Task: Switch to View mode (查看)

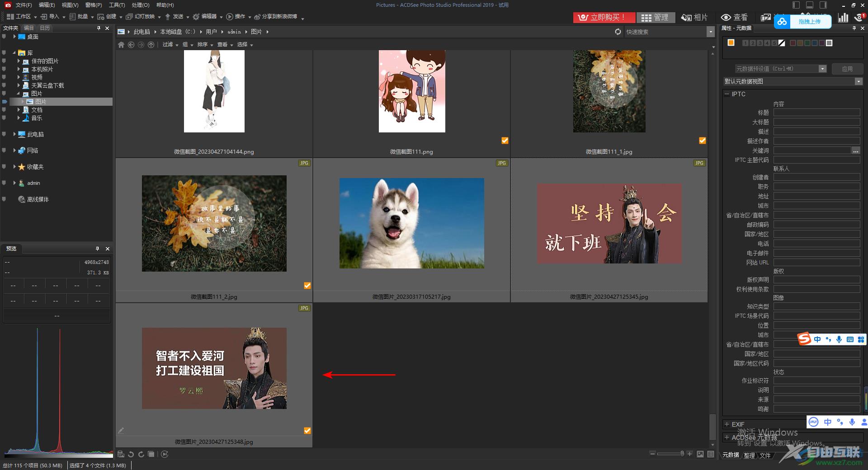Action: [x=734, y=17]
